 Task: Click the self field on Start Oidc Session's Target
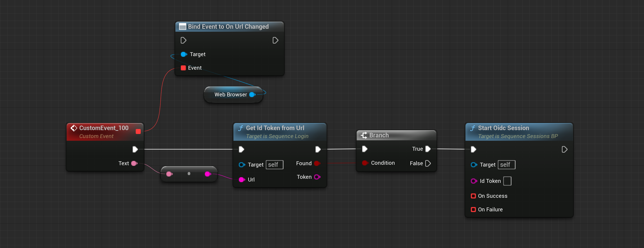point(506,165)
